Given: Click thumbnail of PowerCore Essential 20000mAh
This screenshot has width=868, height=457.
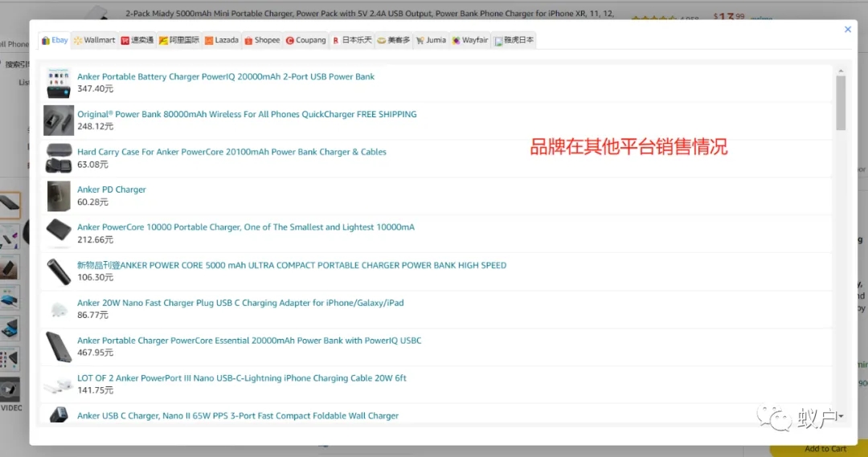Looking at the screenshot, I should coord(59,347).
